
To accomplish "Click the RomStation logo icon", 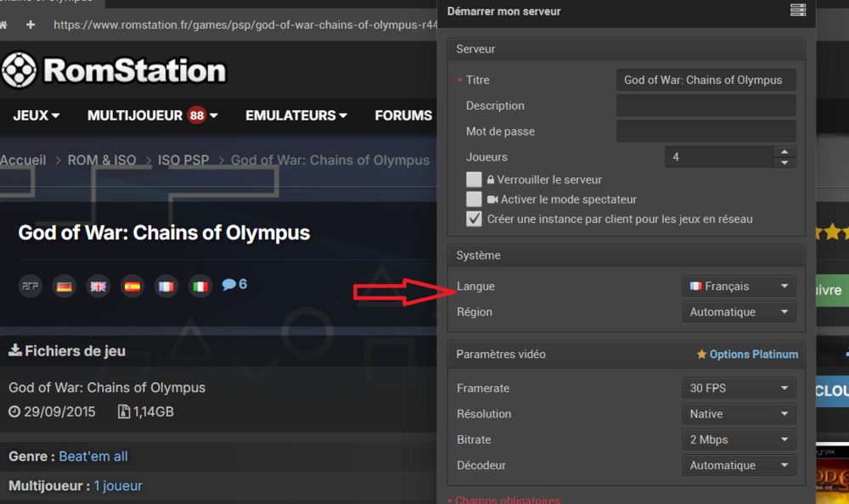I will [x=19, y=70].
